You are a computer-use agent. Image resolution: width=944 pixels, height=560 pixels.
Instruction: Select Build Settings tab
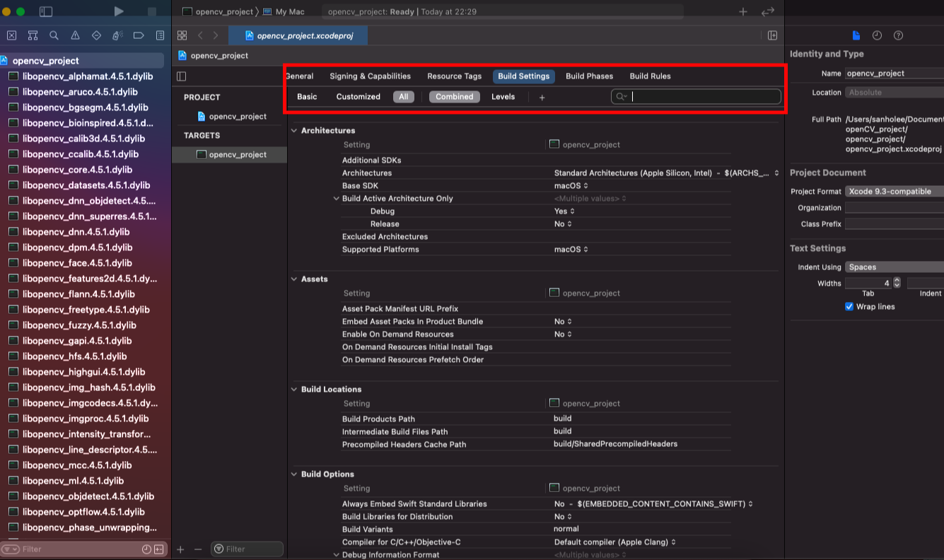pos(523,76)
